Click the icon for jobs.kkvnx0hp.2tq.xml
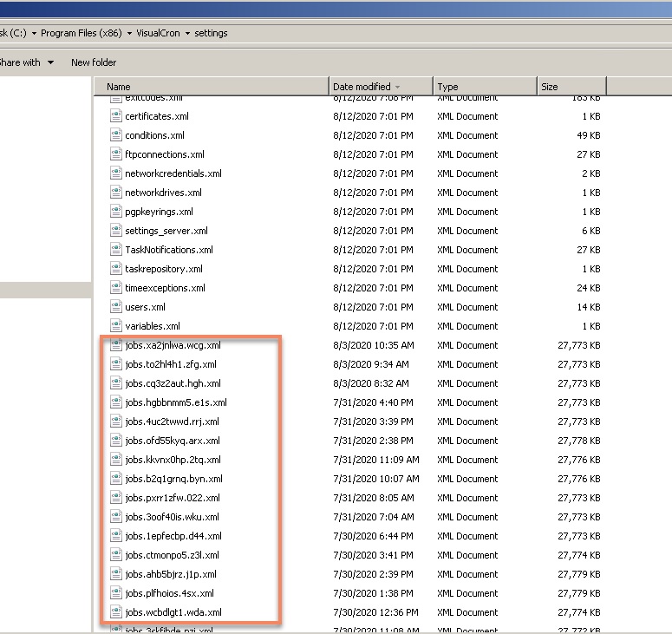This screenshot has height=634, width=672. tap(116, 460)
